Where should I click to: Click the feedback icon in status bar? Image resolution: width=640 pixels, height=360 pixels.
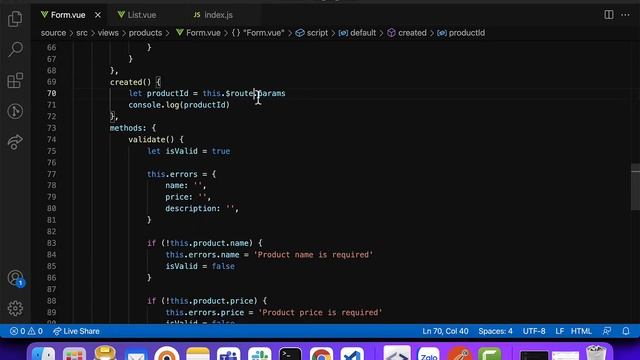click(x=607, y=331)
